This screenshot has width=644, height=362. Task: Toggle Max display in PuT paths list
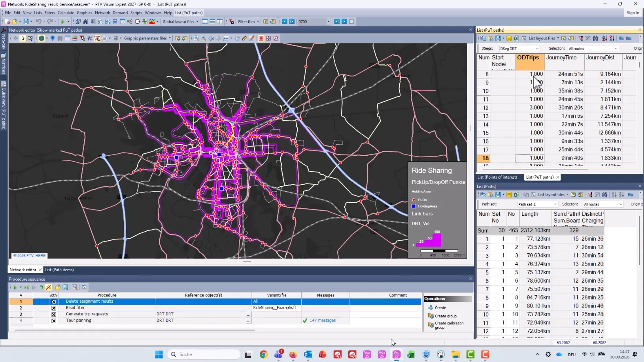click(629, 38)
